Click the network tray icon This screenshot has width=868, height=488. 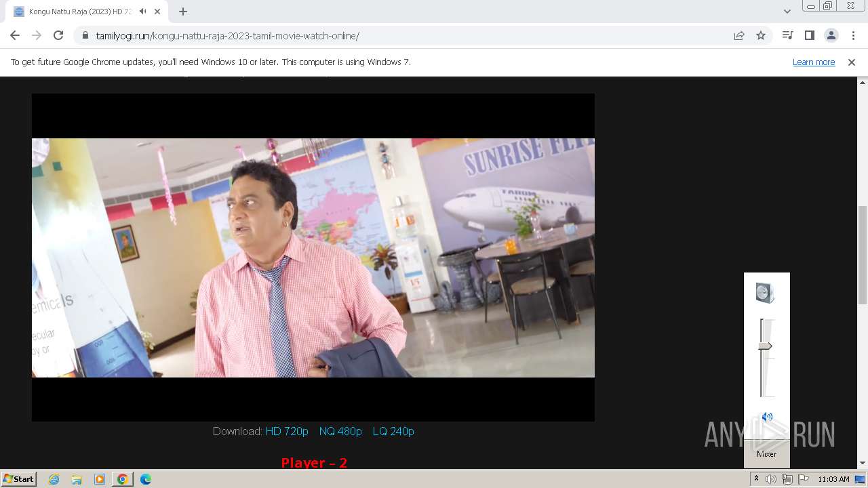click(x=787, y=479)
